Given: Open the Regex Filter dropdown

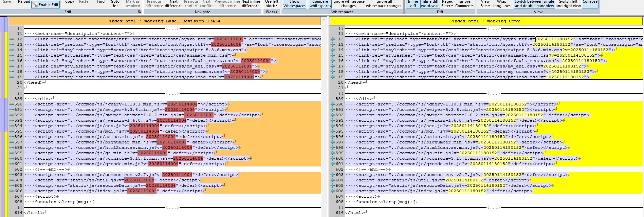Looking at the screenshot, I should point(447,4).
